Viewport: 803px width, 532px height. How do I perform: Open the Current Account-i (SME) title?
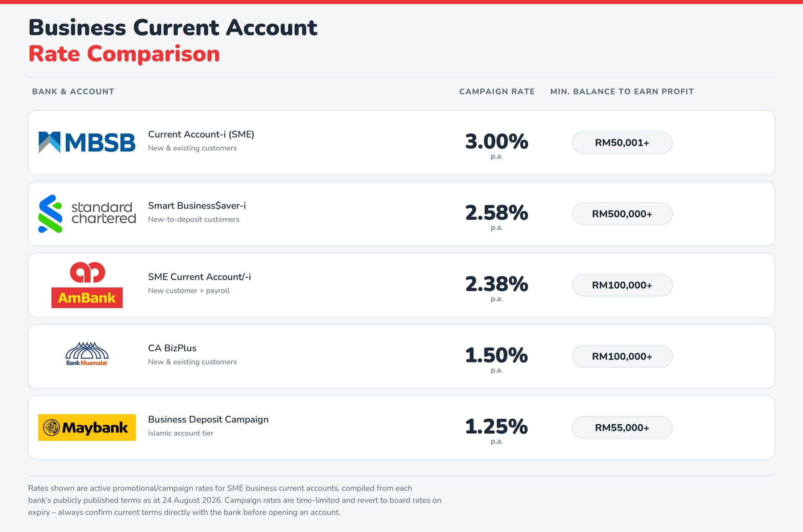[x=201, y=134]
